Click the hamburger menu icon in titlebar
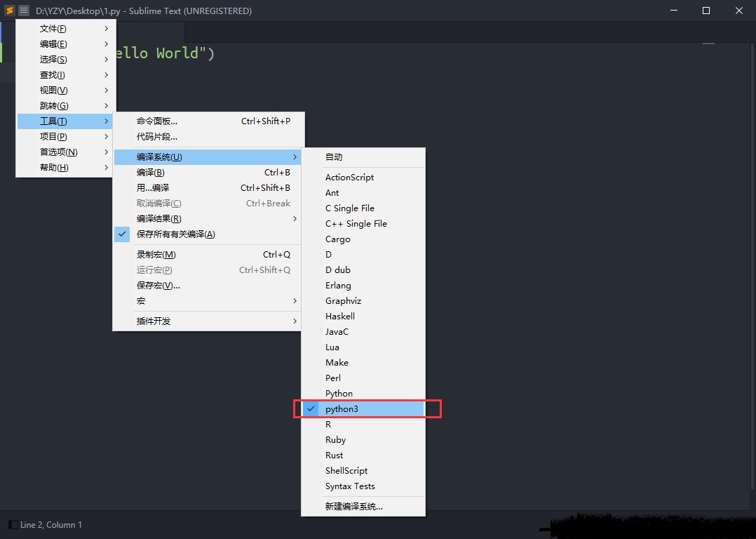Screen dimensions: 756x539 [23, 11]
